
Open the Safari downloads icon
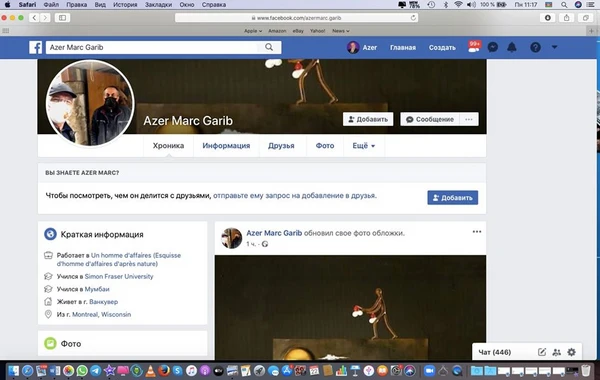(548, 18)
